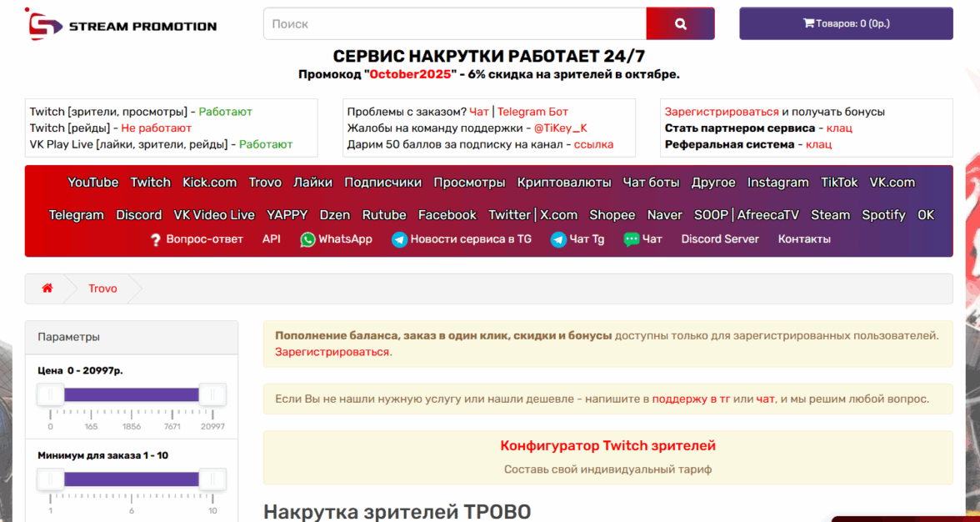Click the green chat bubble icon

point(632,239)
